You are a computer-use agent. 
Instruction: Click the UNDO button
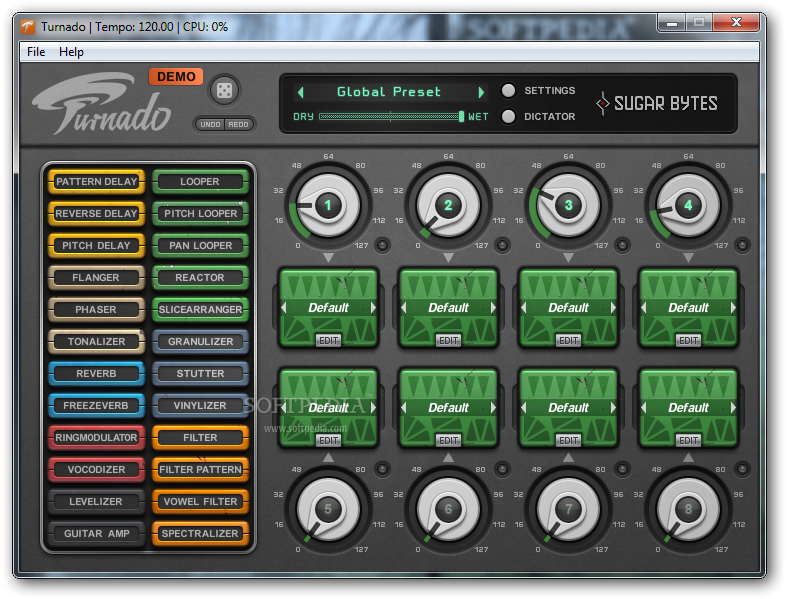tap(210, 124)
